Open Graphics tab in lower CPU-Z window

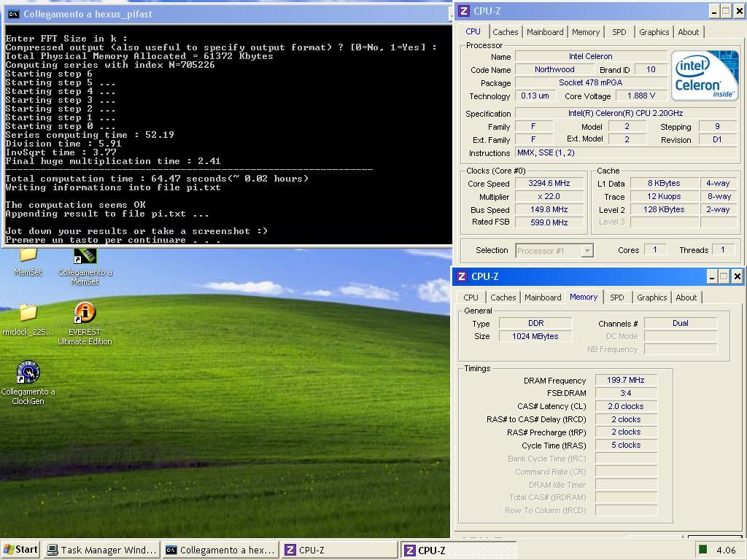(651, 297)
